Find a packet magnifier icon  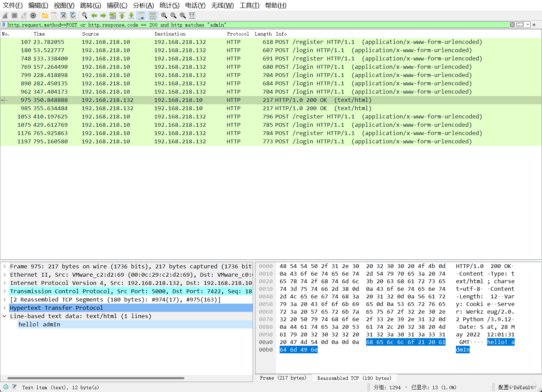(x=85, y=16)
